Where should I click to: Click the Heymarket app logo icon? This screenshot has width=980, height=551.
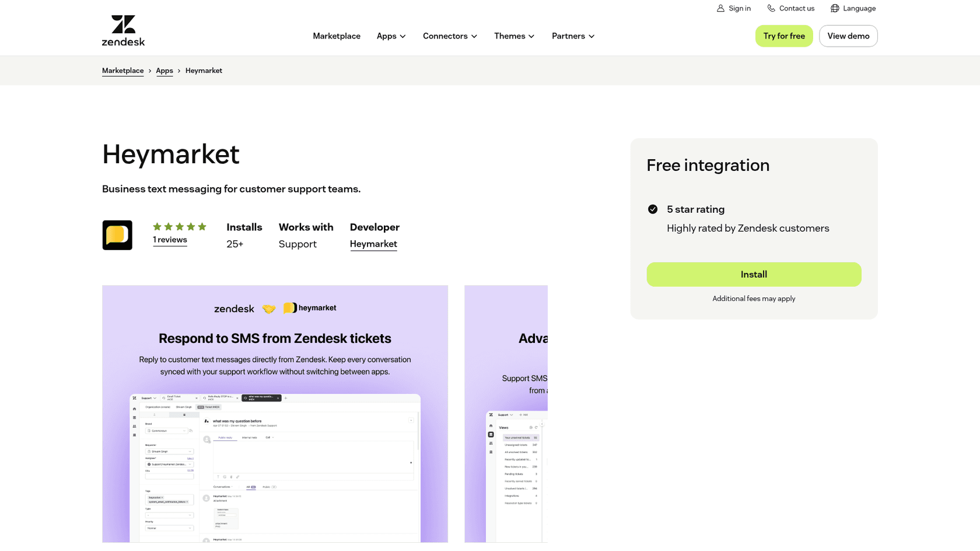[117, 235]
